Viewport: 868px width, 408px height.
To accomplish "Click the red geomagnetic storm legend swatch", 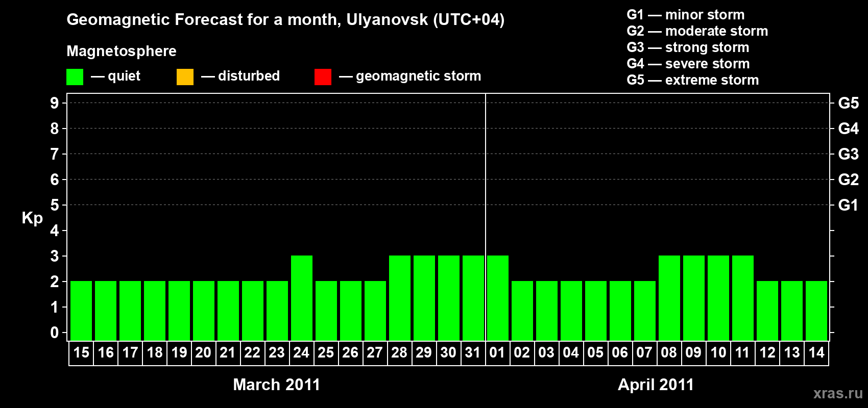I will click(323, 77).
